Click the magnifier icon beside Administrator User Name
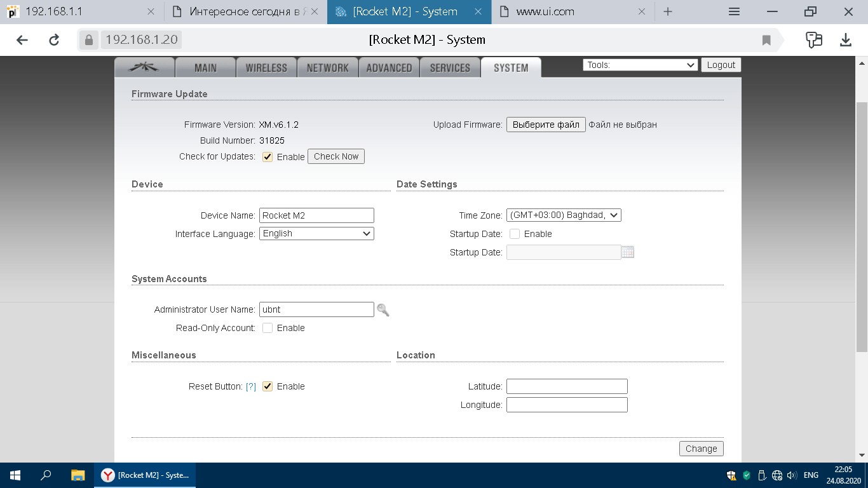 coord(383,310)
